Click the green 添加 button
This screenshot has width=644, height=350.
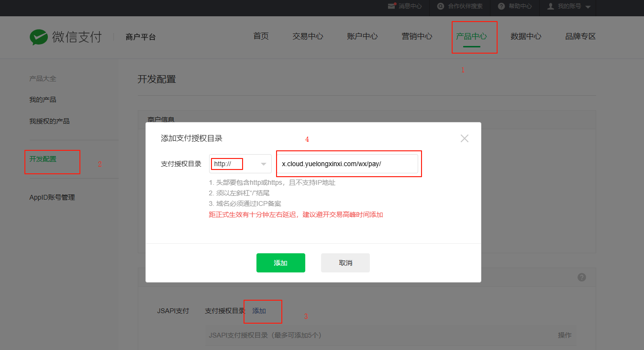coord(281,263)
